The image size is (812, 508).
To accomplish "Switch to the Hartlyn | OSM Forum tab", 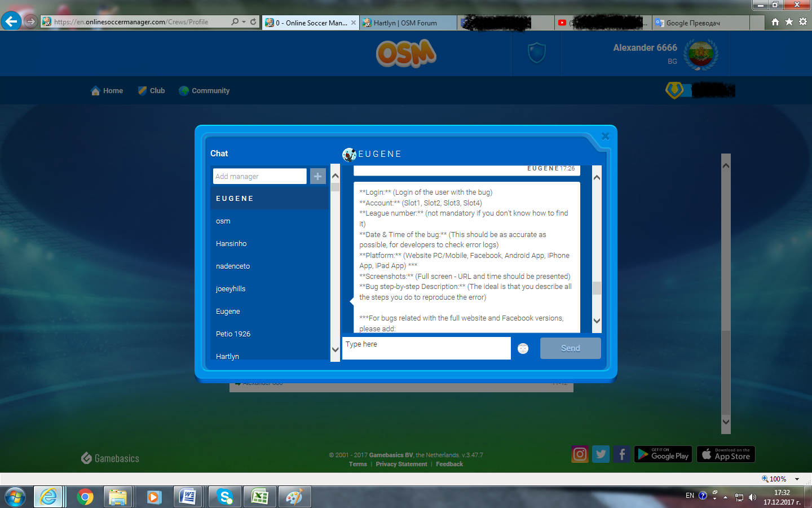I will (x=408, y=23).
